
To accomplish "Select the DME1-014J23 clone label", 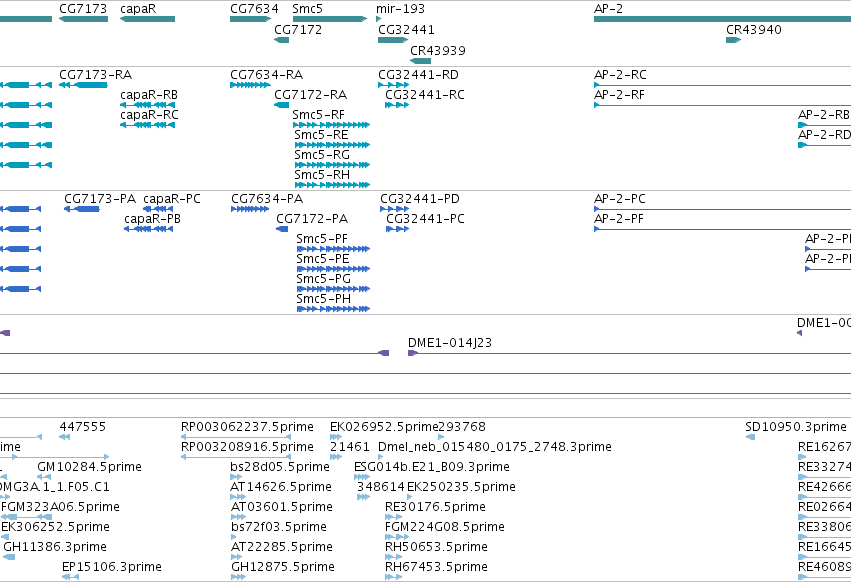I will click(450, 343).
